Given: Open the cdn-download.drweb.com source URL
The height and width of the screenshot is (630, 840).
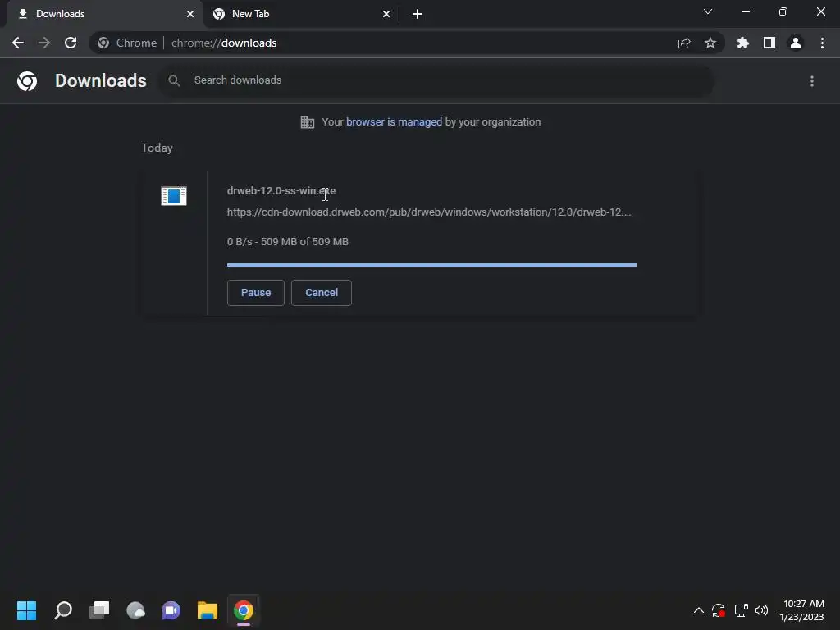Looking at the screenshot, I should point(429,212).
